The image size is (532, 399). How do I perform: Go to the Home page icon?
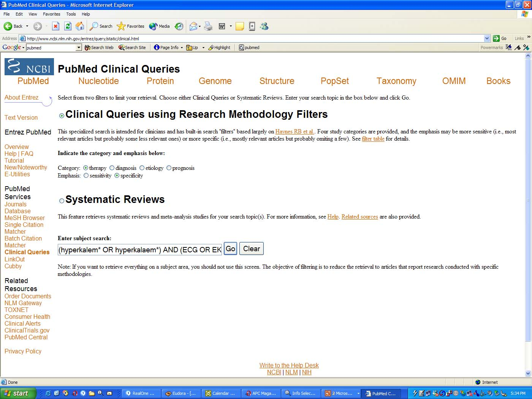(x=80, y=26)
